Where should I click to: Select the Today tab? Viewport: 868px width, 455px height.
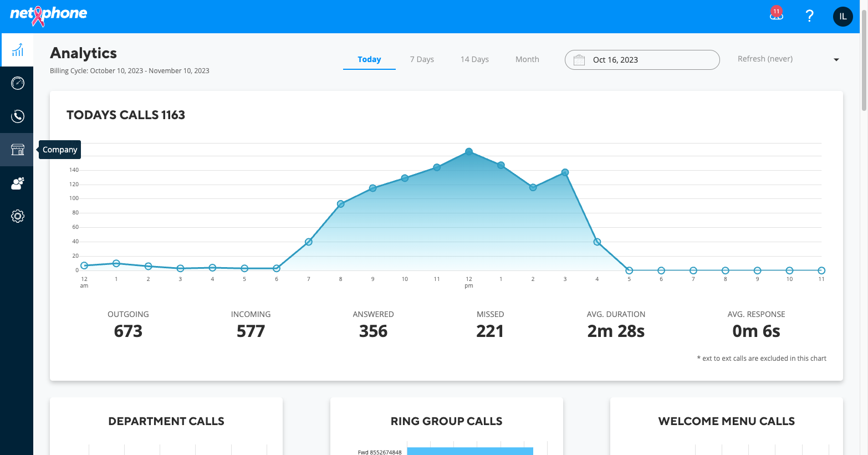tap(369, 59)
